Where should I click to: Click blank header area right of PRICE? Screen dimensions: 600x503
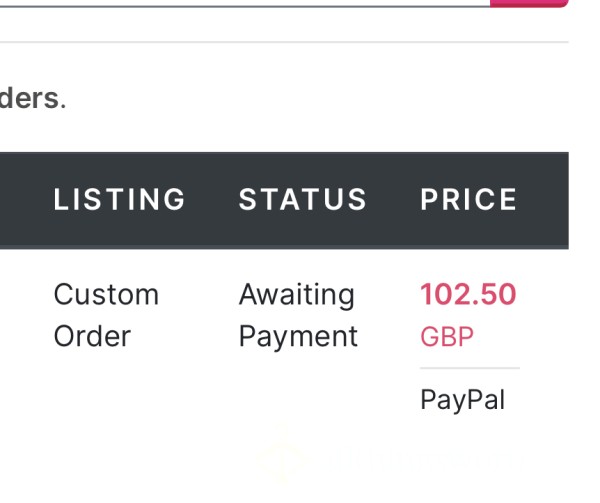coord(543,200)
